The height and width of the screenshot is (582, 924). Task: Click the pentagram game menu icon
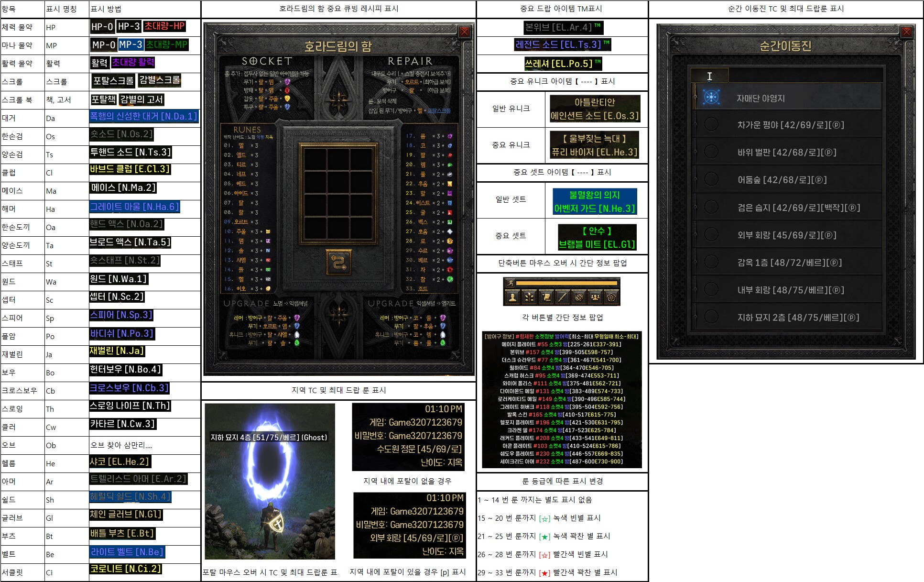(x=611, y=297)
